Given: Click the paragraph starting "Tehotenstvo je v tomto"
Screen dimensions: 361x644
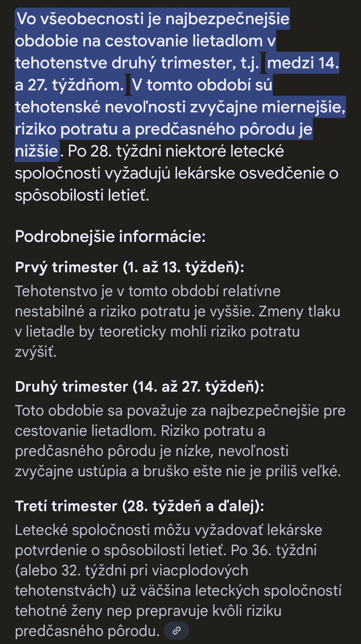Looking at the screenshot, I should point(177,321).
